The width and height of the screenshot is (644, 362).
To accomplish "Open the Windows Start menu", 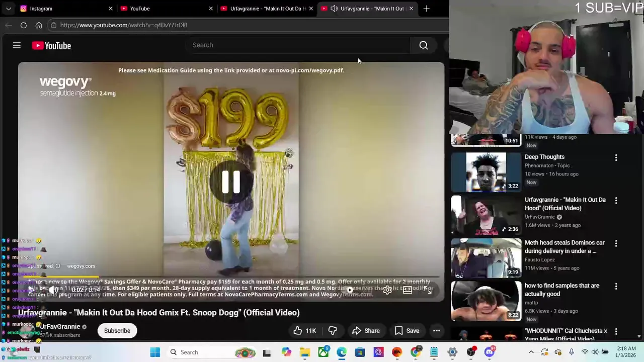I will click(x=155, y=352).
